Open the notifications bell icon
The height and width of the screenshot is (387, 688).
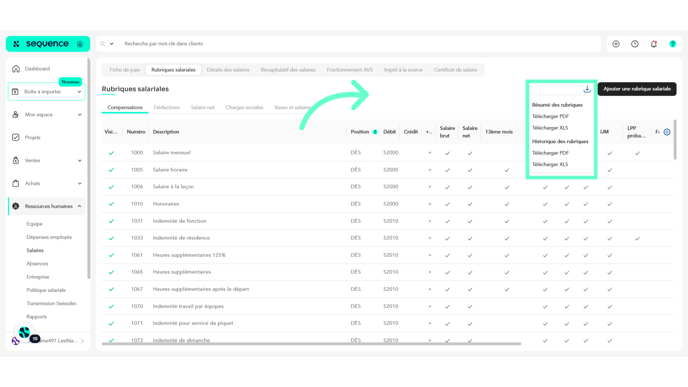click(x=654, y=44)
